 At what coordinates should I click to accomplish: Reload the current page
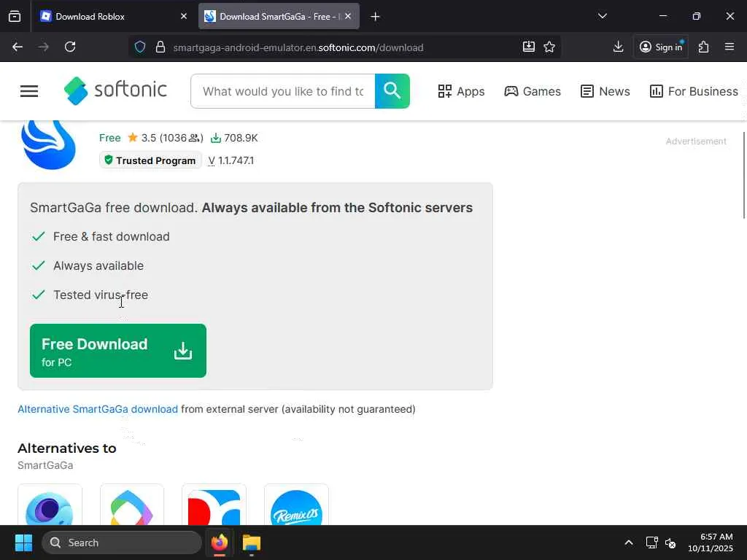click(x=70, y=47)
